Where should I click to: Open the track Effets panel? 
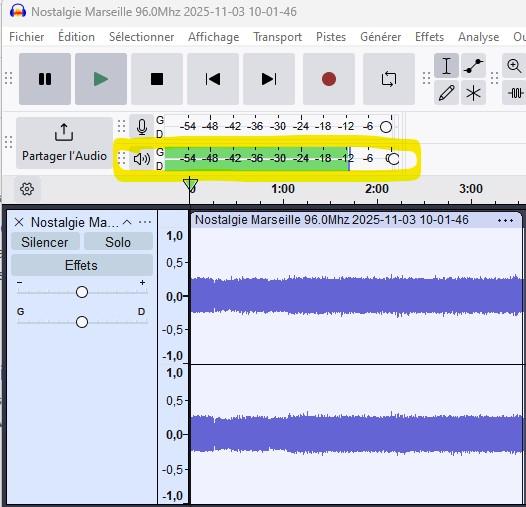tap(82, 265)
